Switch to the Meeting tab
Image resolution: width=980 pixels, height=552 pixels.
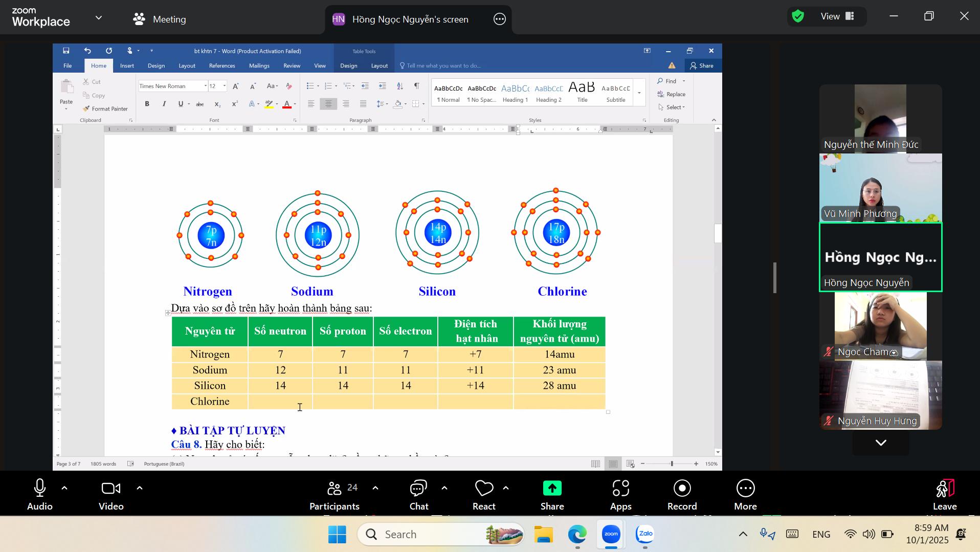click(160, 19)
